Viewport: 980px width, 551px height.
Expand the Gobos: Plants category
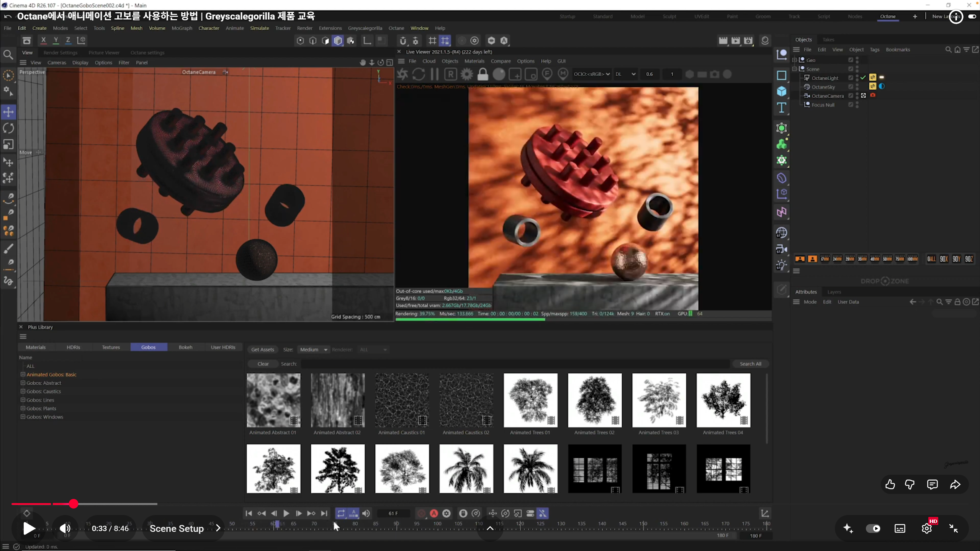pyautogui.click(x=23, y=408)
